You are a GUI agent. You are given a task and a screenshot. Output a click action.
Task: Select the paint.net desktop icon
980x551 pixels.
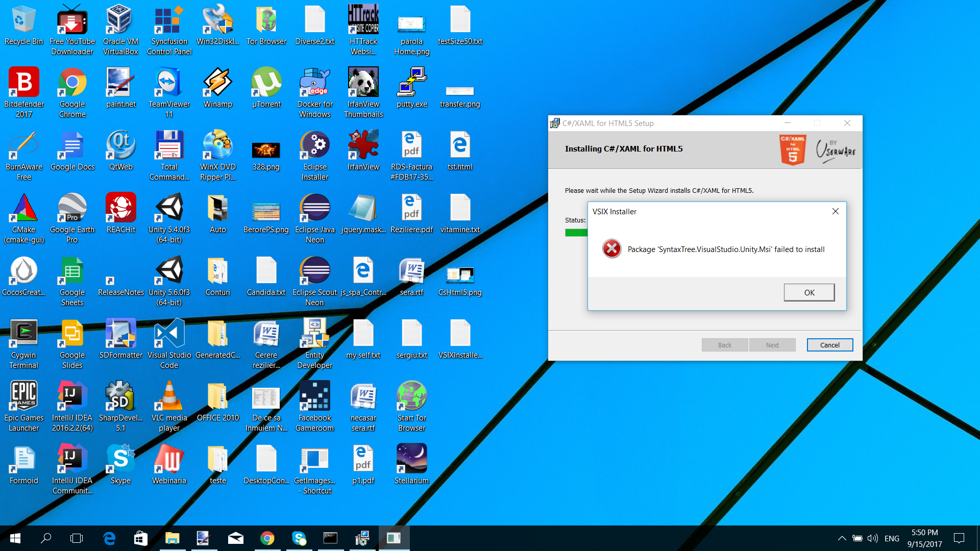pyautogui.click(x=120, y=88)
